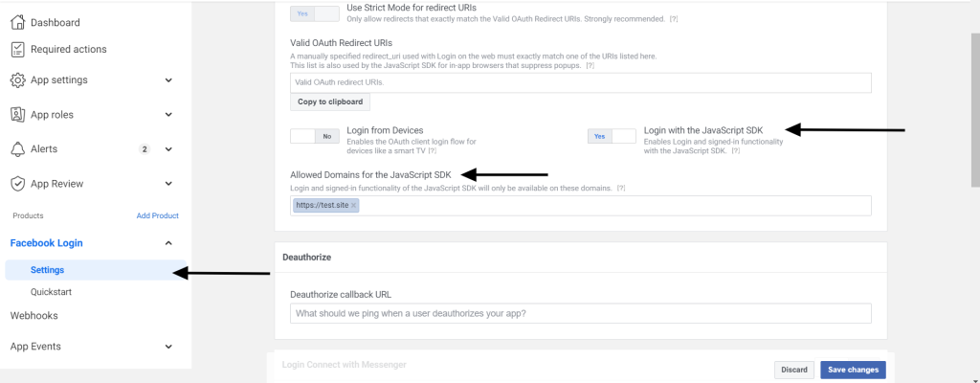Collapse the Facebook Login section
The image size is (980, 383).
pyautogui.click(x=168, y=243)
